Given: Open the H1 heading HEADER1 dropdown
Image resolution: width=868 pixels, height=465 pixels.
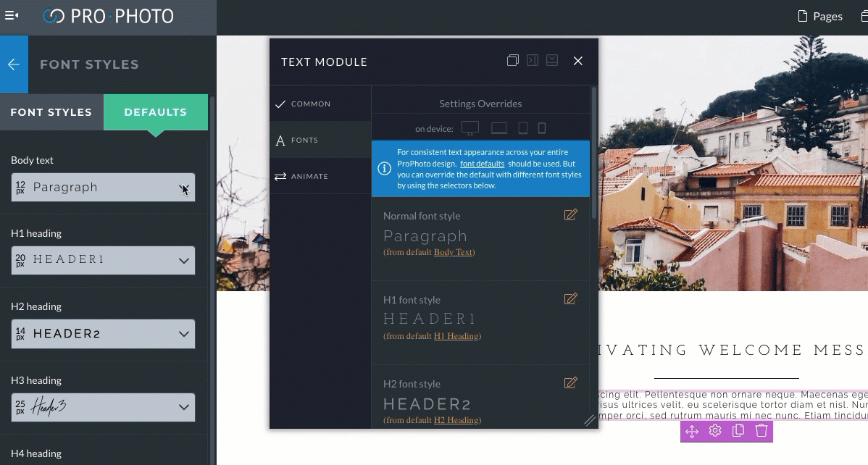Looking at the screenshot, I should [103, 260].
